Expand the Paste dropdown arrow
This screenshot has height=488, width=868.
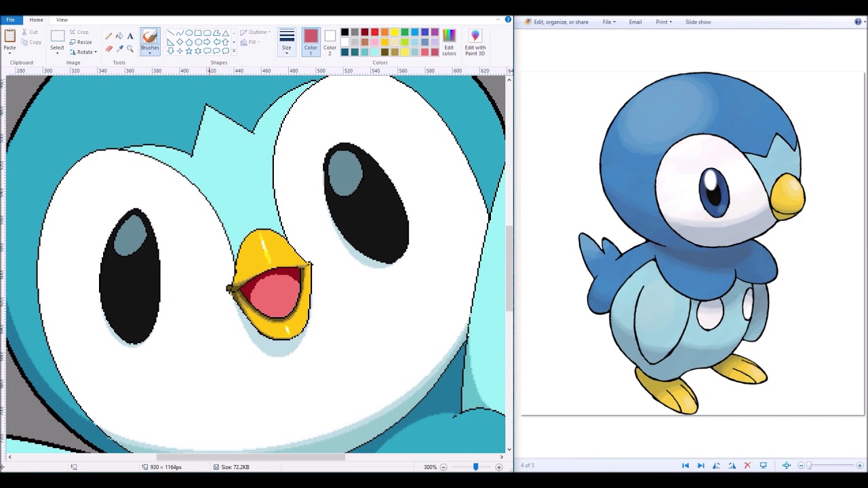point(9,53)
